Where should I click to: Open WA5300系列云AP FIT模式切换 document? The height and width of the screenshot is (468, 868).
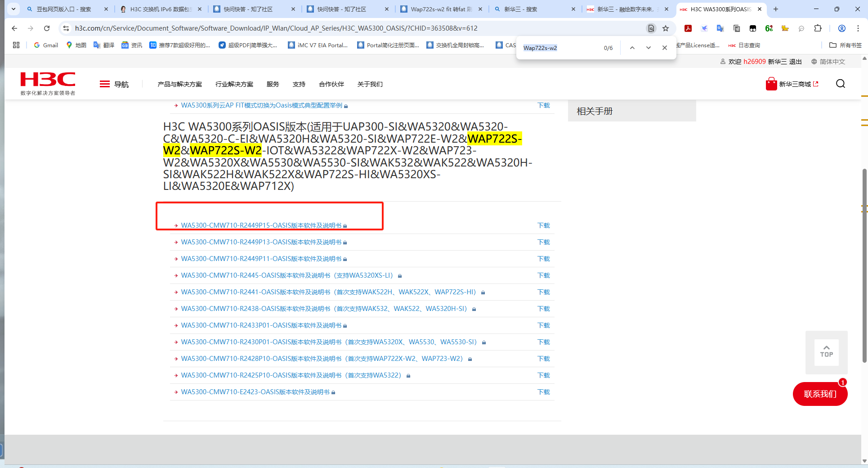[262, 105]
